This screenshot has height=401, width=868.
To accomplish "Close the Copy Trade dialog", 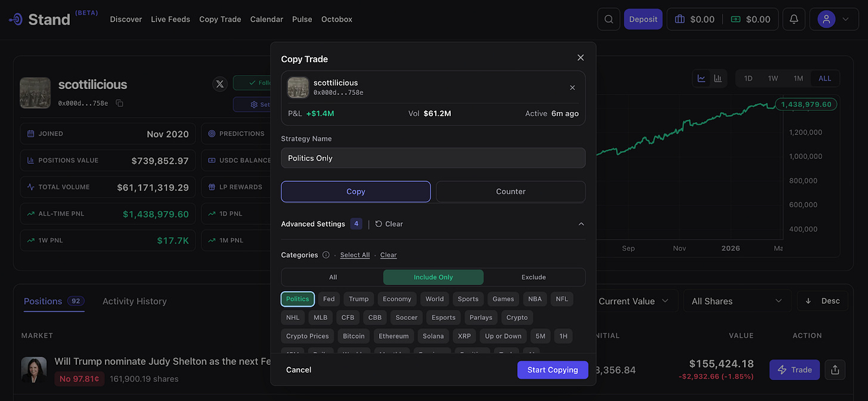I will 581,57.
